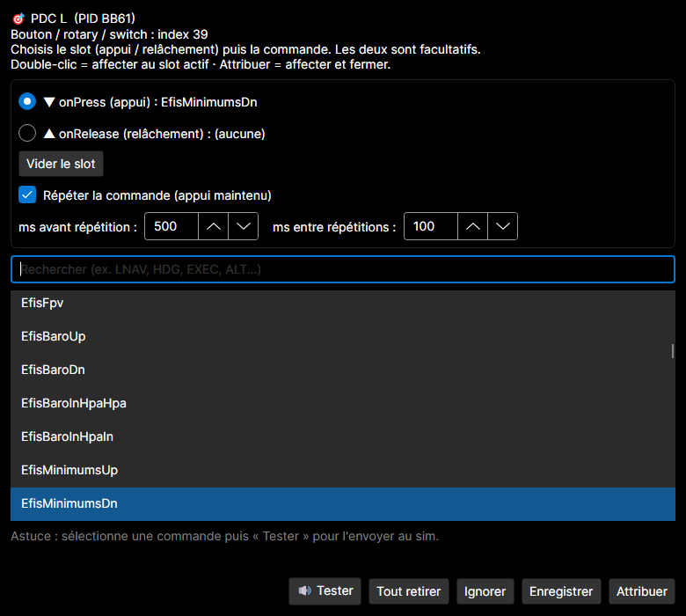
Task: Choose EfisBaroInHpaIn from the list
Action: click(343, 436)
